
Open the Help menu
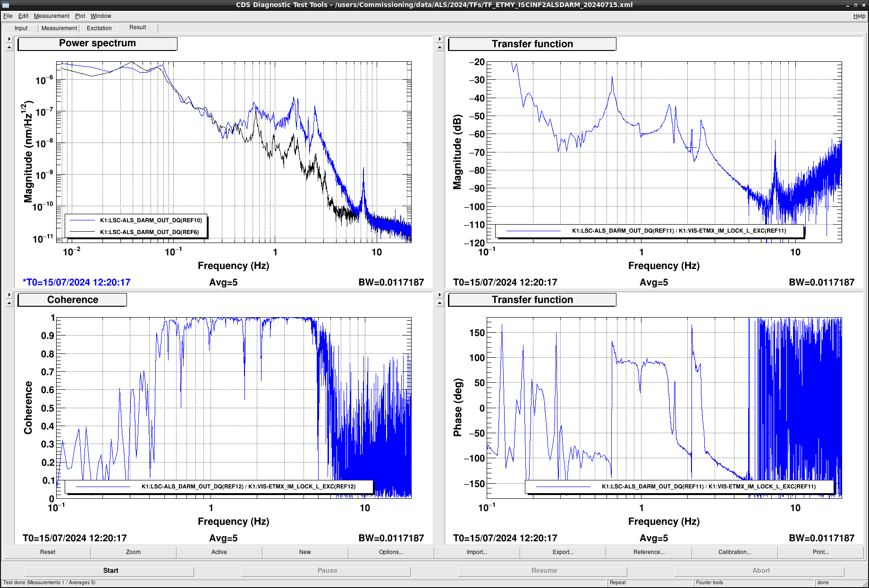(x=859, y=16)
